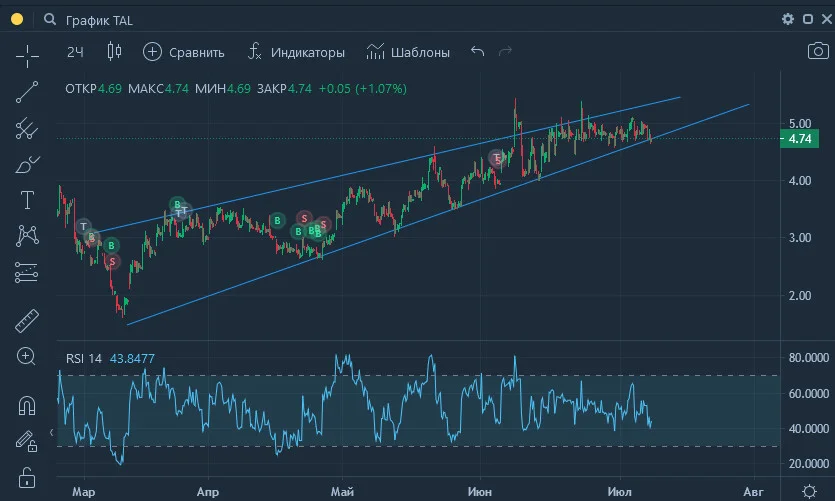Toggle lock all drawings padlock
The width and height of the screenshot is (835, 501).
27,478
